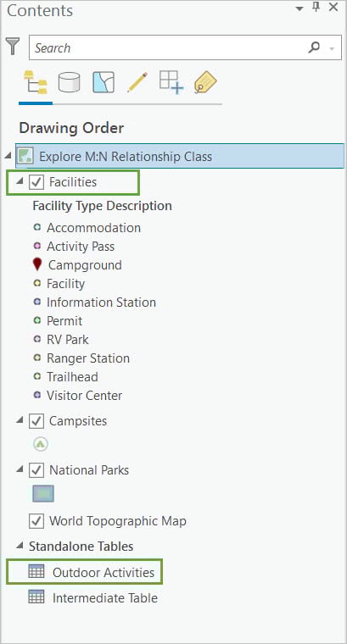Select the Intermediate Table entry
Viewport: 347px width, 644px height.
tap(105, 598)
